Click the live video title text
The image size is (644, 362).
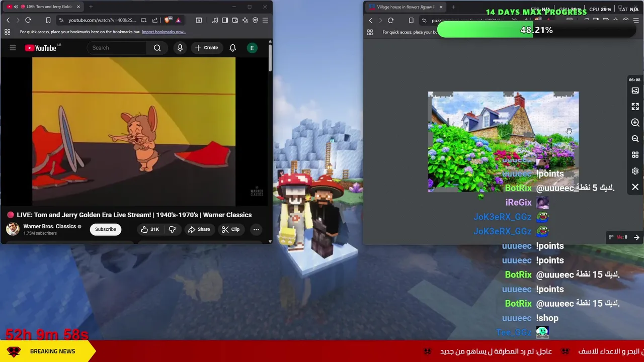pos(134,215)
